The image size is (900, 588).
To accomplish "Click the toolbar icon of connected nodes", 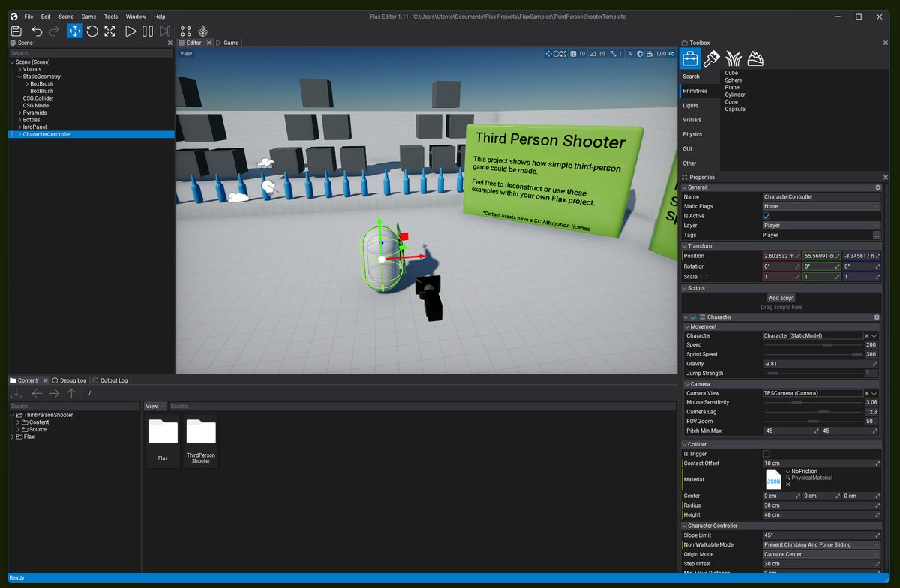I will (x=185, y=31).
